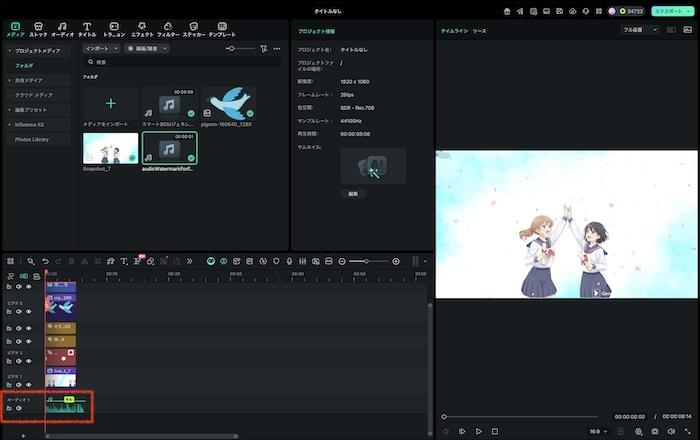Viewport: 700px width, 440px height.
Task: Click the 編集 button under thumbnail
Action: pos(352,193)
